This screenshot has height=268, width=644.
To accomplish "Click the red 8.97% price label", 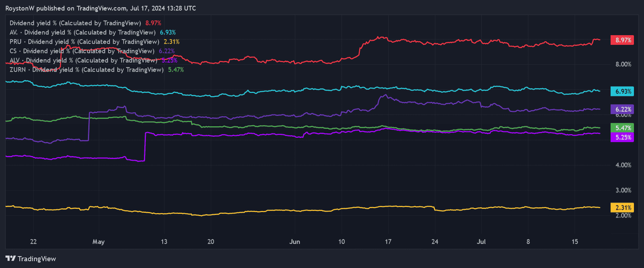I will tap(622, 40).
